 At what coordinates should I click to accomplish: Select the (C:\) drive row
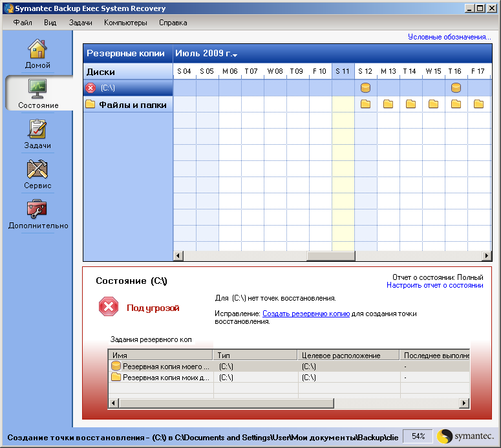[x=128, y=87]
